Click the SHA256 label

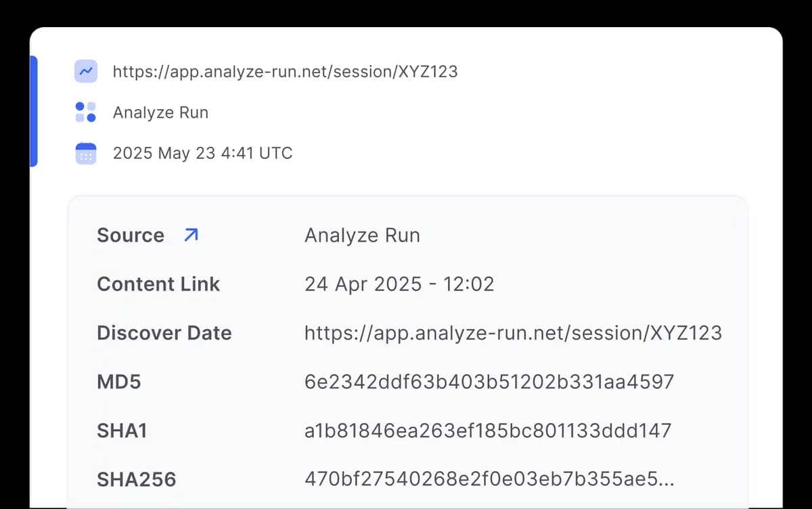point(137,480)
